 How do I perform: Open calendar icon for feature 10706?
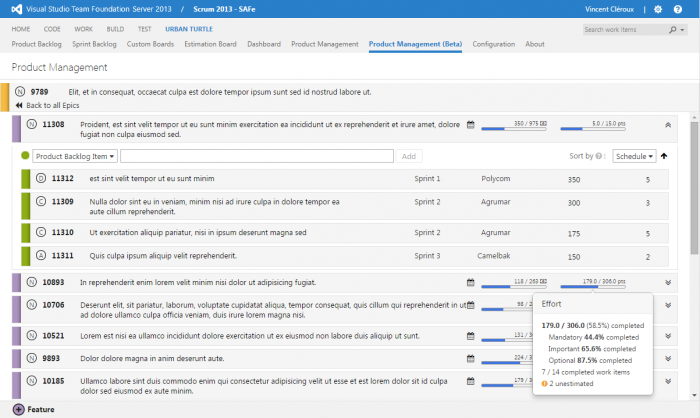(x=471, y=305)
